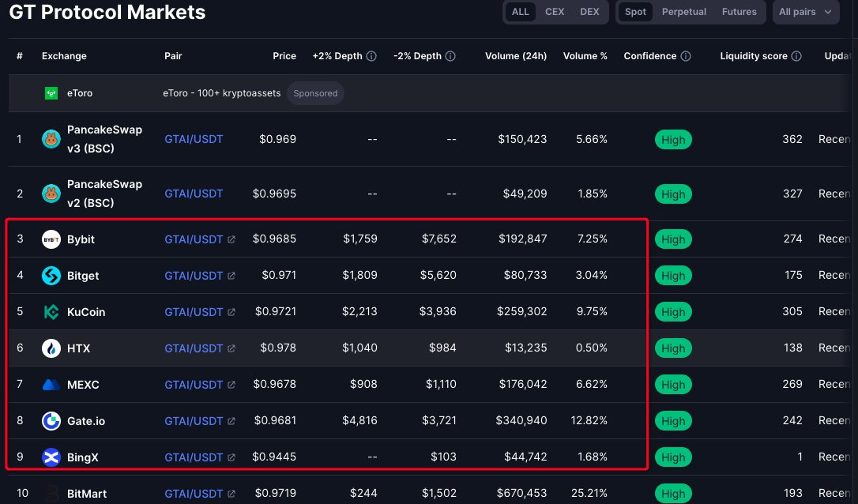
Task: Open GTAI/USDT pair for PancakeSwap v3
Action: tap(194, 139)
